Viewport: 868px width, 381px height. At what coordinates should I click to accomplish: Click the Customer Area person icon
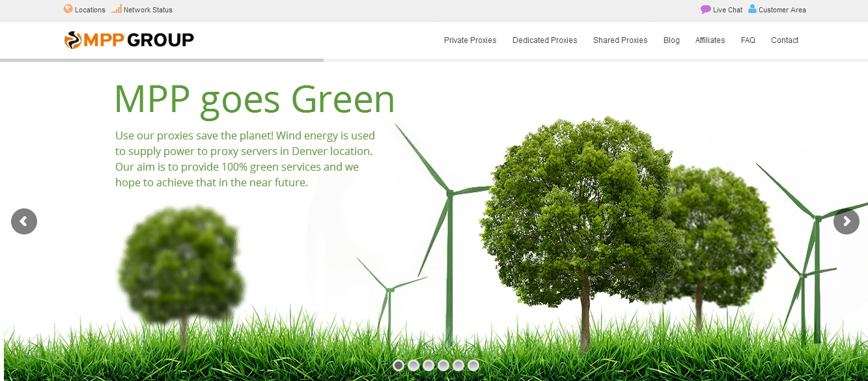(752, 9)
